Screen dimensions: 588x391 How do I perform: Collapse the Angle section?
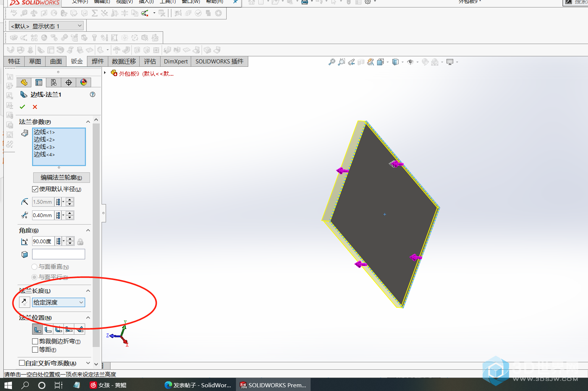(88, 230)
